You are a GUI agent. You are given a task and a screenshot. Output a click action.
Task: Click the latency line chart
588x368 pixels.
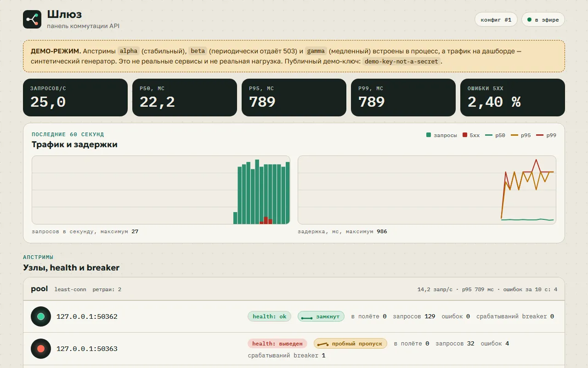[427, 190]
